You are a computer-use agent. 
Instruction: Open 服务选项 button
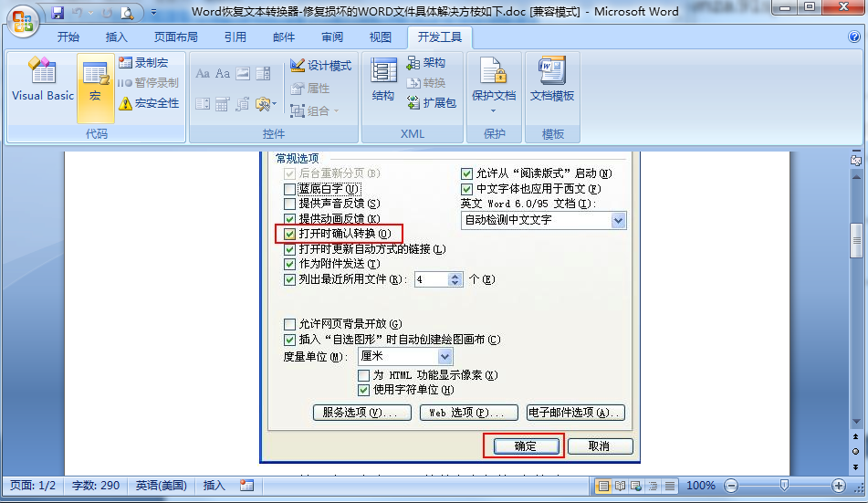pos(362,413)
